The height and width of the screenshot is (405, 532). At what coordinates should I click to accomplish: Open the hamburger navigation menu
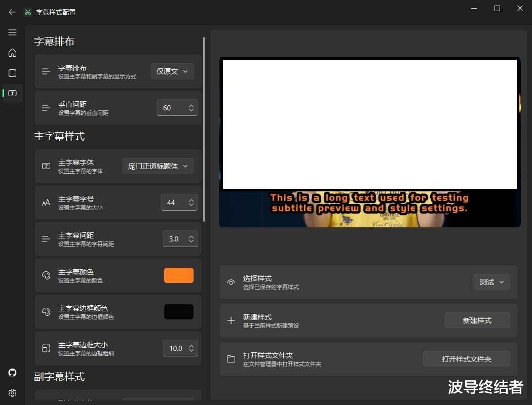[x=12, y=32]
